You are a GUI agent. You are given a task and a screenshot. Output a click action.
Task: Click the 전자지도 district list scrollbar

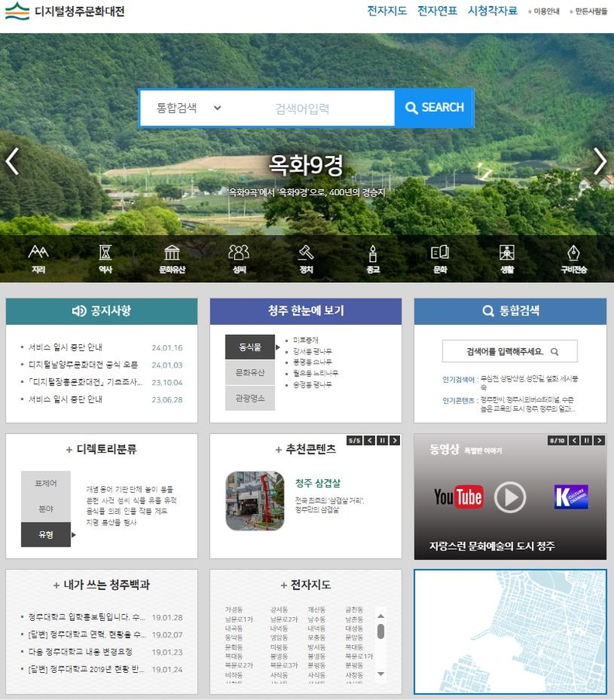(381, 632)
